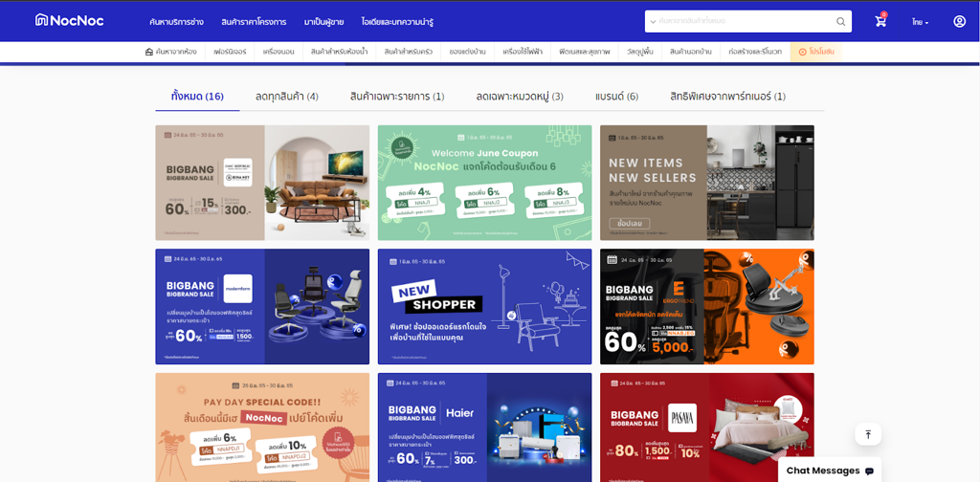Open the New Shopper promotion banner

tap(484, 307)
